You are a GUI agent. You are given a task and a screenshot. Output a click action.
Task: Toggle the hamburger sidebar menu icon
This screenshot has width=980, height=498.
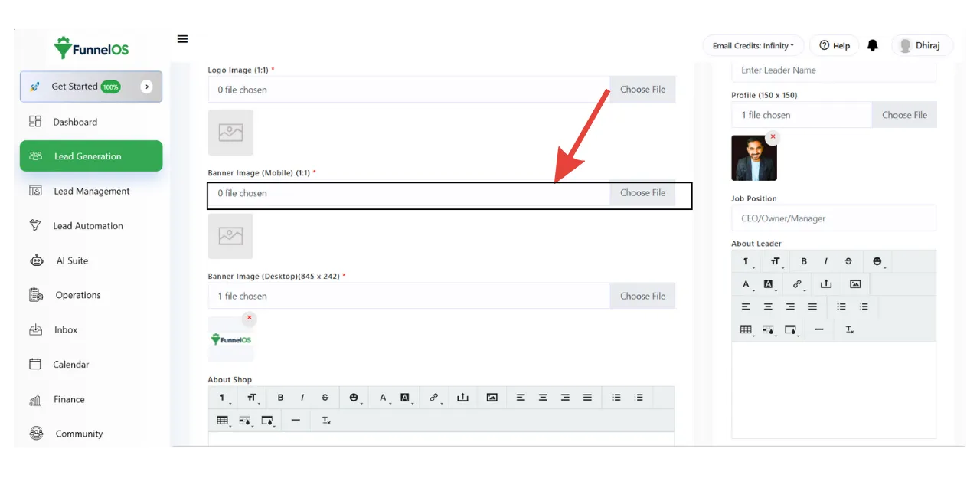point(182,39)
